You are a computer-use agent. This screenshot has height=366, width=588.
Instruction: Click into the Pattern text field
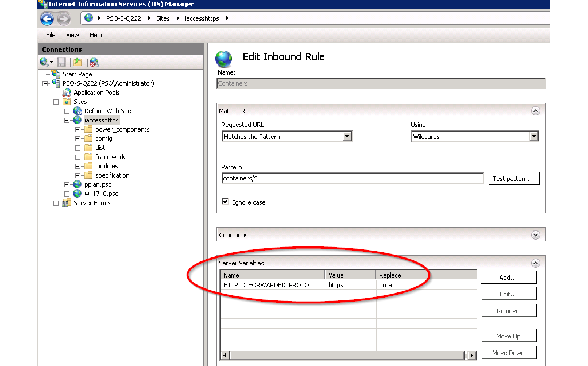[x=352, y=179]
